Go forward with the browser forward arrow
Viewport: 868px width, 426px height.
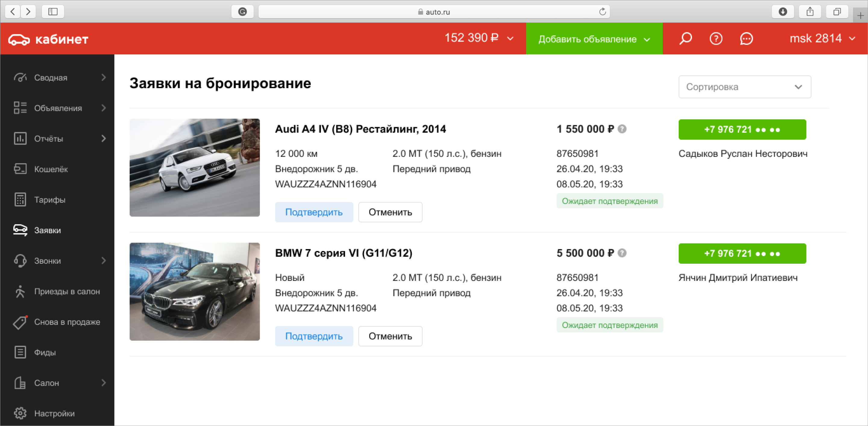pyautogui.click(x=28, y=12)
